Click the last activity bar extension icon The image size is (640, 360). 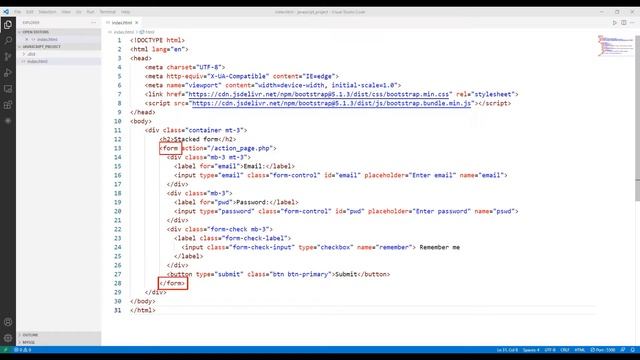coord(8,121)
